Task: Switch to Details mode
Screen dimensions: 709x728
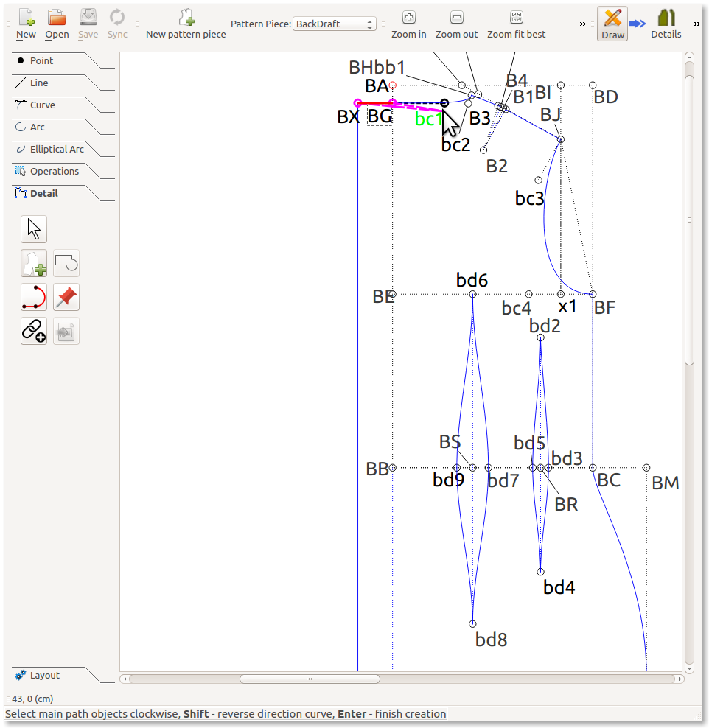Action: point(666,24)
